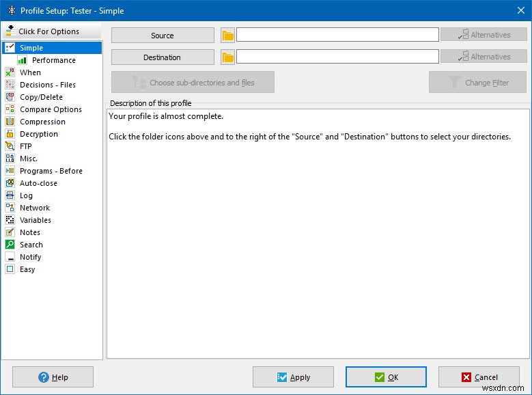Click Source Alternatives button
Screen dimensions: 532x395
(x=484, y=35)
